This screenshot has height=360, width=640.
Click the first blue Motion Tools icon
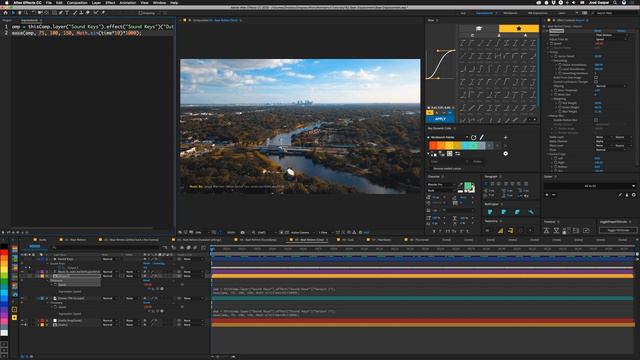[490, 212]
